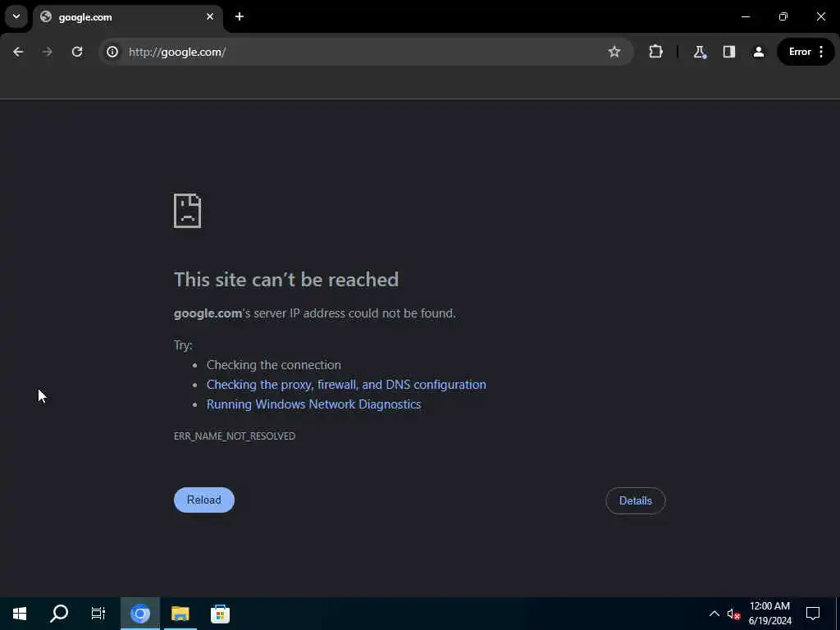840x630 pixels.
Task: Click the heading This site can't be reached
Action: (x=286, y=280)
